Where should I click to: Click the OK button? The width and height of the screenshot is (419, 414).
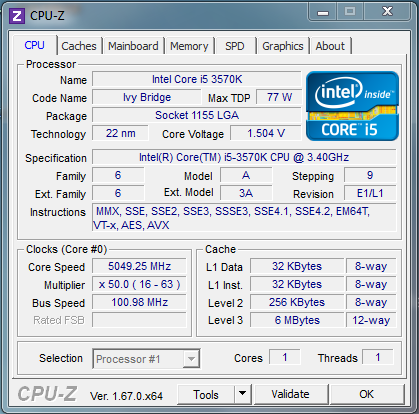[367, 394]
